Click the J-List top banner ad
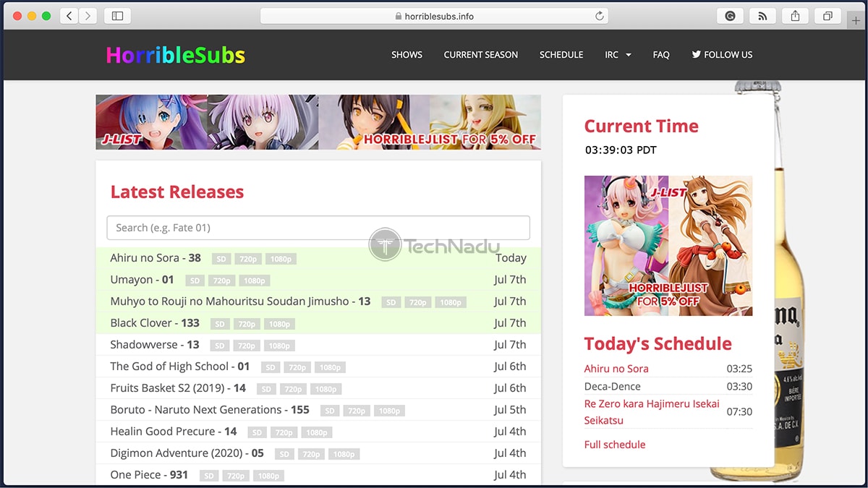 [x=318, y=122]
